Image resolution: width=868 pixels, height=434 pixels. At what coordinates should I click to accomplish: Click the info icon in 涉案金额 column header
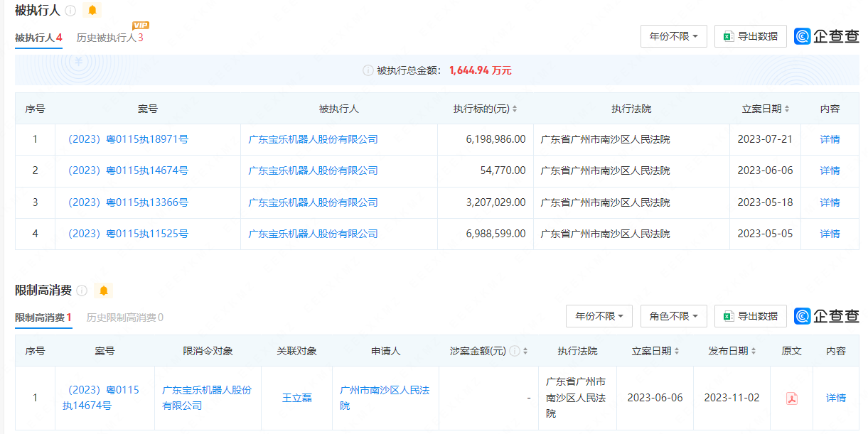[515, 351]
